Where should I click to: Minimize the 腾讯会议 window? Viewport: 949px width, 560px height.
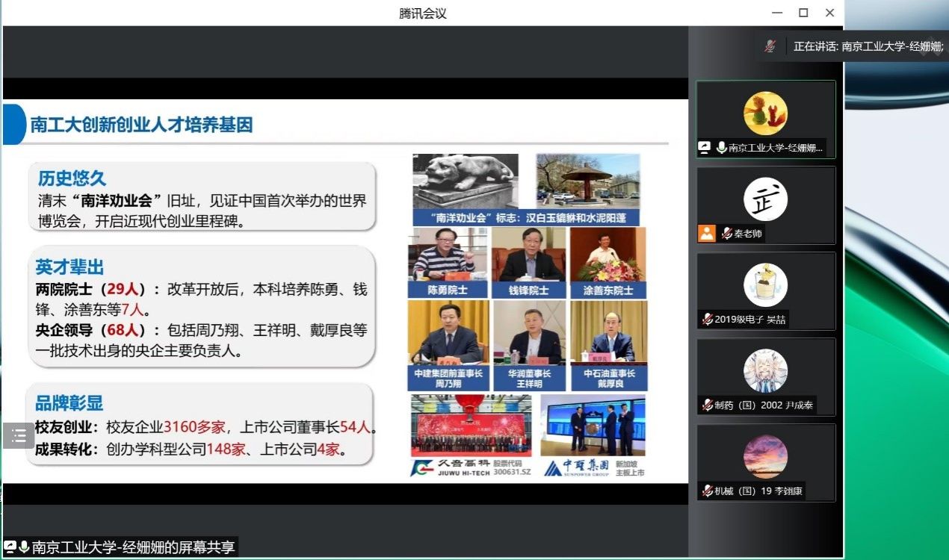pos(777,13)
